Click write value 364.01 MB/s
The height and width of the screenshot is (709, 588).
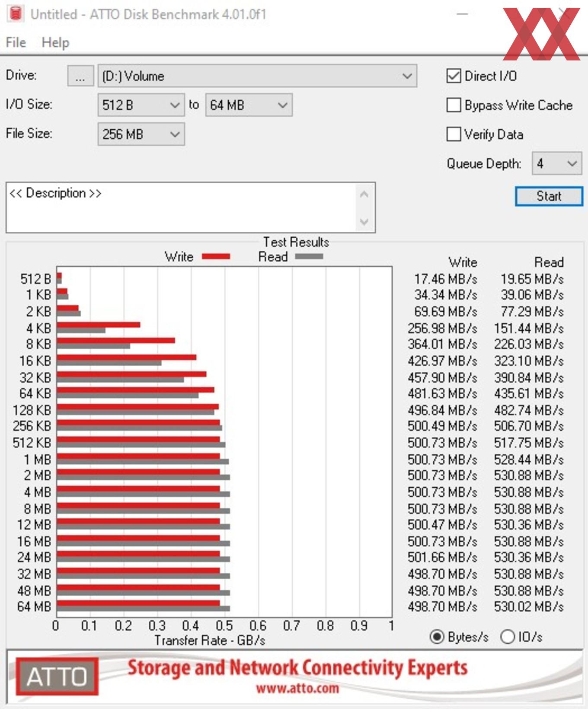pyautogui.click(x=442, y=344)
